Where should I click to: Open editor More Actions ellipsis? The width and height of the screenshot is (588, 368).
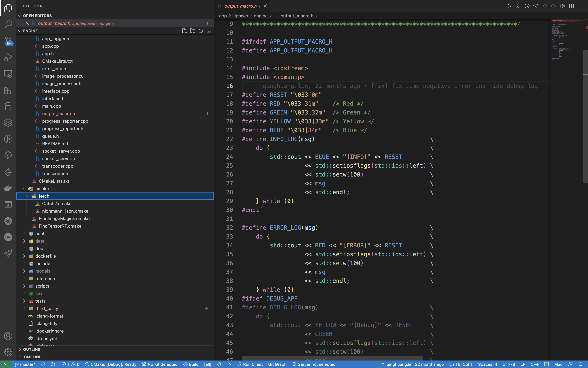(x=580, y=6)
